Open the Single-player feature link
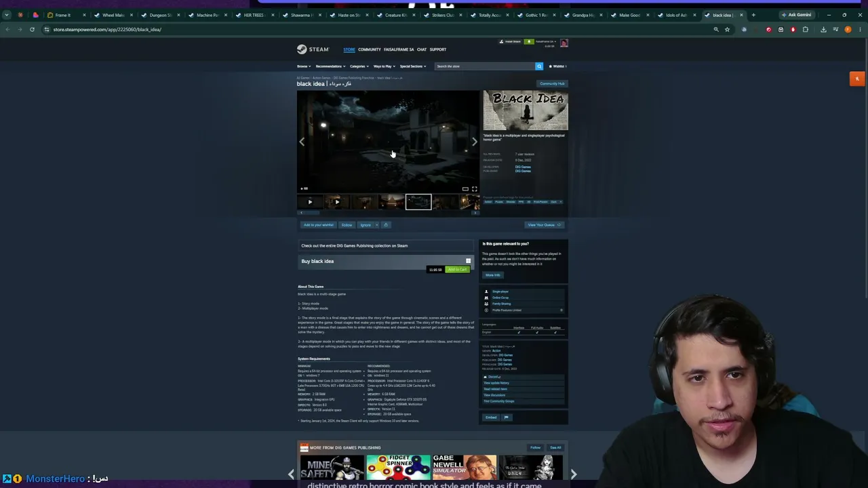 pos(500,292)
